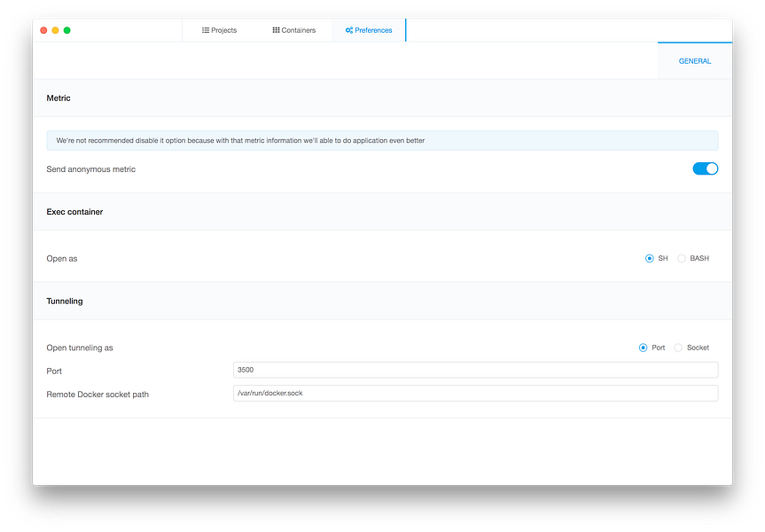
Task: Toggle the Send anonymous metric switch
Action: (705, 168)
